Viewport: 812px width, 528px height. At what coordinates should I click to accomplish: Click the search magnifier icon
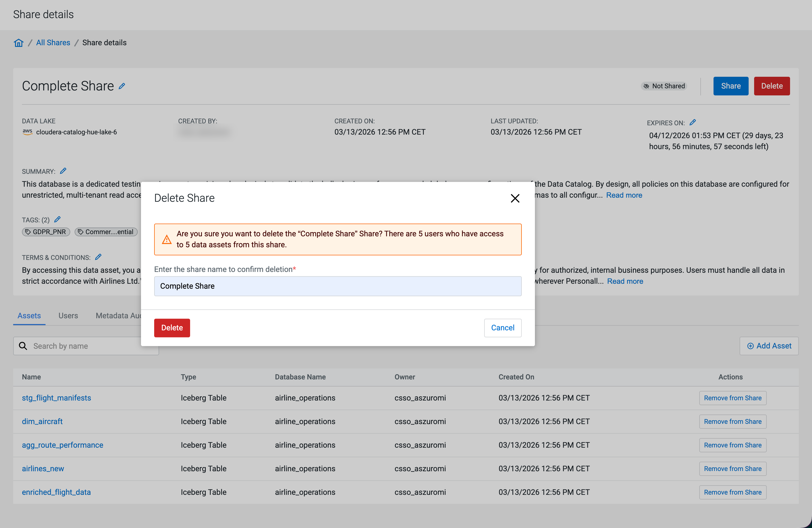23,346
